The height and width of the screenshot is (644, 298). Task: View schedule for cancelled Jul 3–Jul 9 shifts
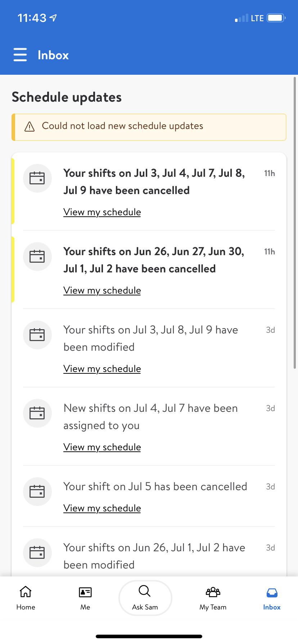[102, 212]
